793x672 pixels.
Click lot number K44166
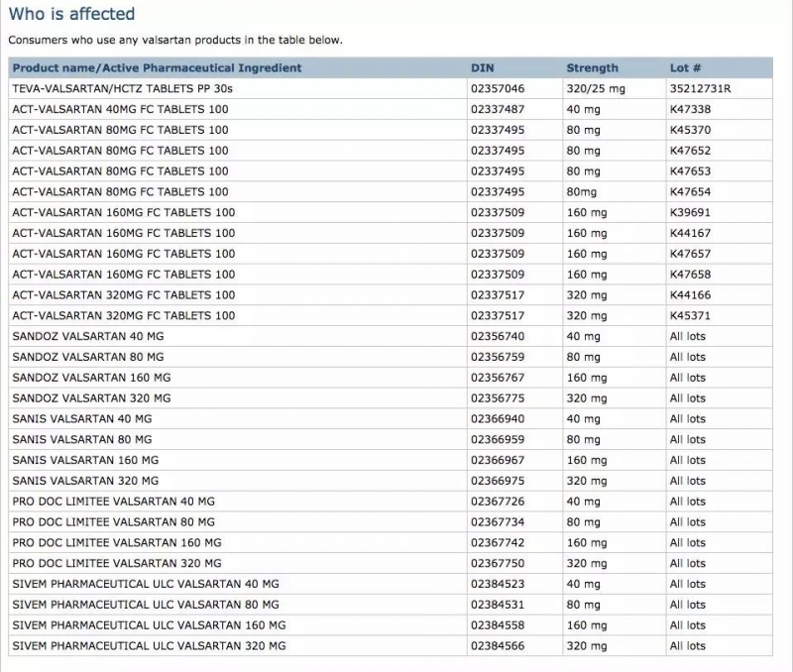[x=690, y=295]
